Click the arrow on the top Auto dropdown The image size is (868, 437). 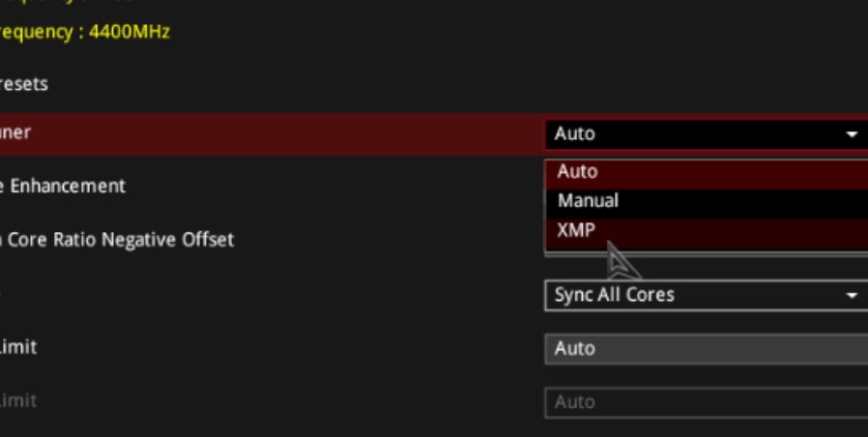852,134
